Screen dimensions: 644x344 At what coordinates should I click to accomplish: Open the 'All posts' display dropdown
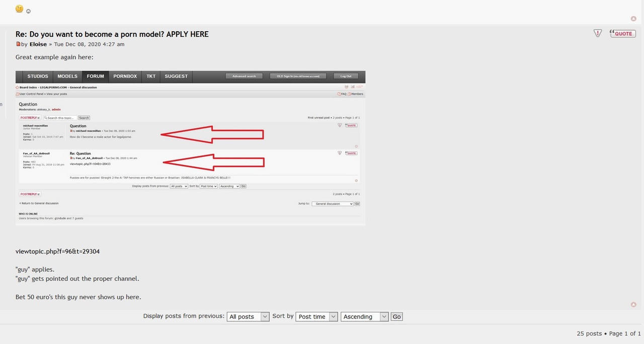[248, 316]
